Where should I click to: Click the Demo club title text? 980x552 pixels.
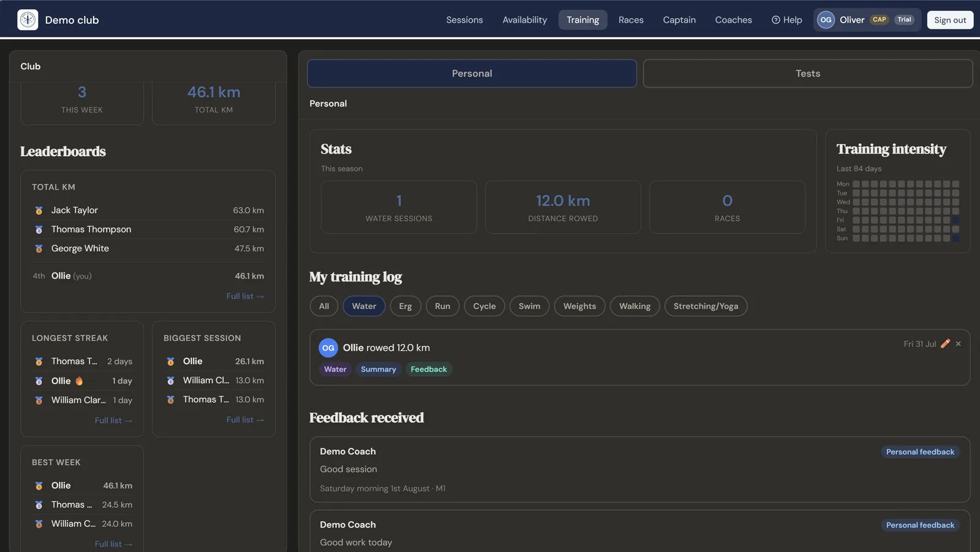(72, 20)
